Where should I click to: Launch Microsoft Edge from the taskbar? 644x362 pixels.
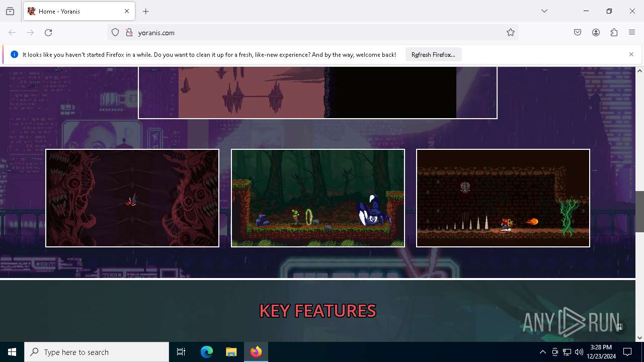click(207, 352)
